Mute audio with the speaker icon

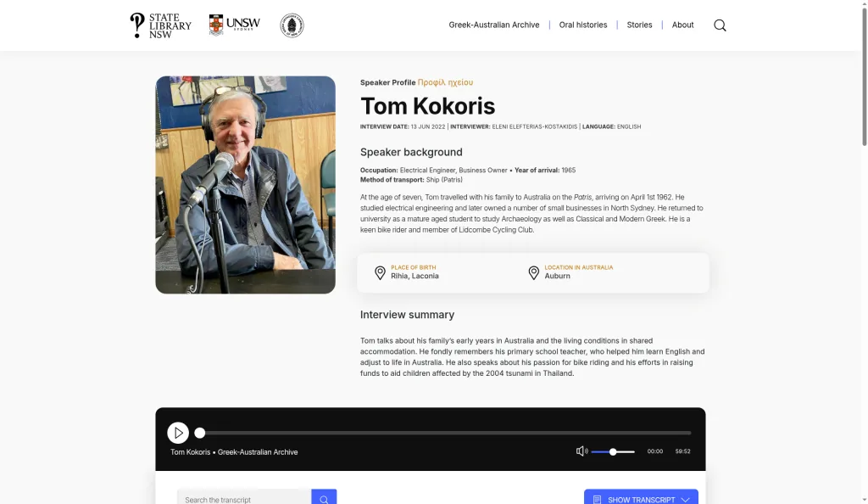click(x=581, y=451)
